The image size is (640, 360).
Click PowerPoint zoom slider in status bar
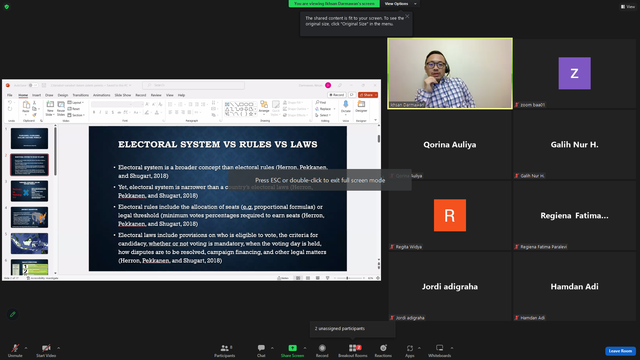pyautogui.click(x=349, y=278)
